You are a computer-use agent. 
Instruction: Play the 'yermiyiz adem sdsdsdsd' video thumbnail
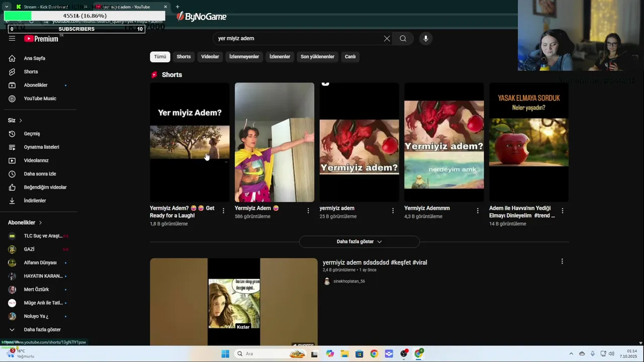coord(234,302)
